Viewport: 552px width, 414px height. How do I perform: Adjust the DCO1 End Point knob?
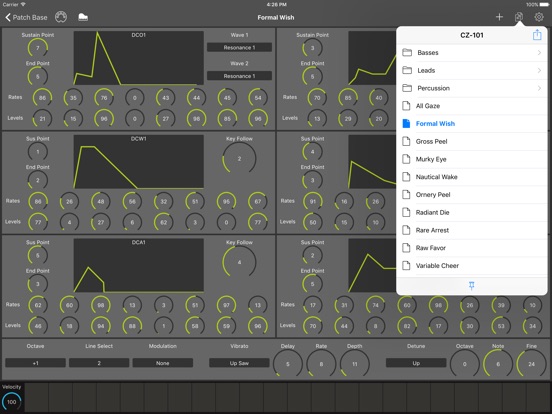pyautogui.click(x=38, y=76)
